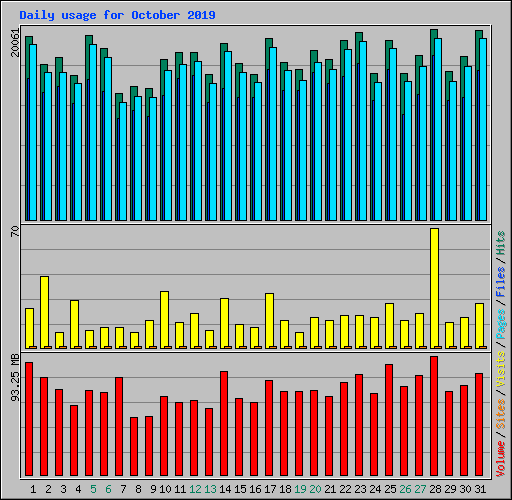Click the cyan pages bar for day 23
Screen dimensions: 512x500
[x=363, y=131]
